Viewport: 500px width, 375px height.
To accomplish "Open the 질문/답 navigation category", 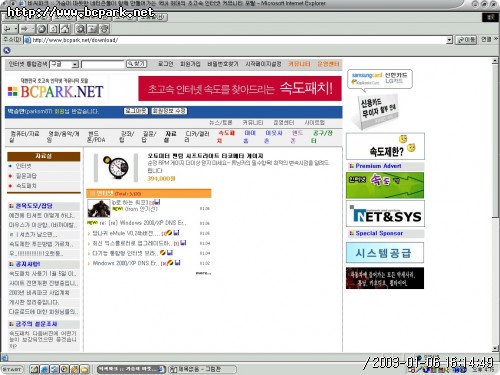I will coord(149,137).
